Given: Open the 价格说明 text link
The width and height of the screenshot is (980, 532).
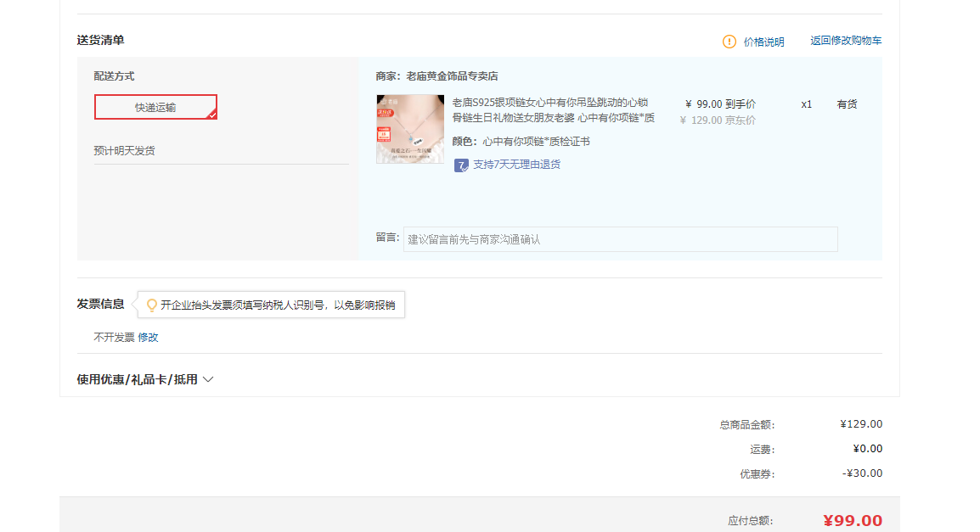Looking at the screenshot, I should [x=763, y=42].
